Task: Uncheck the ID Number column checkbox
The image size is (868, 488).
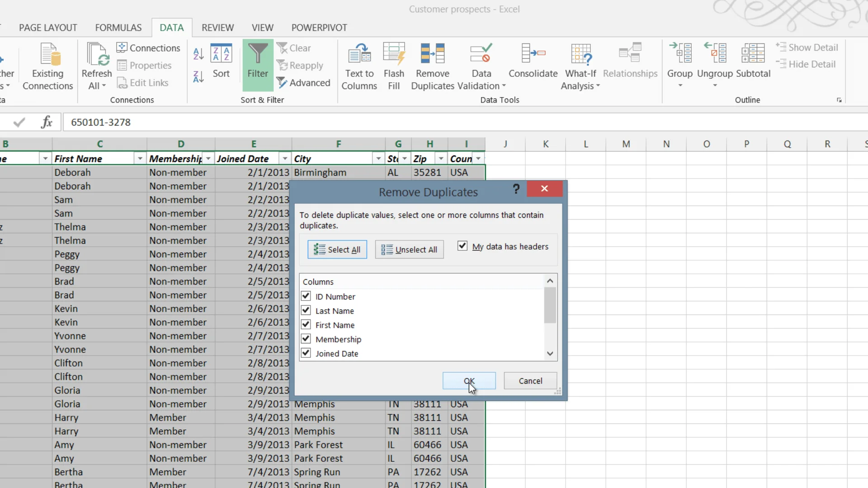Action: pyautogui.click(x=306, y=296)
